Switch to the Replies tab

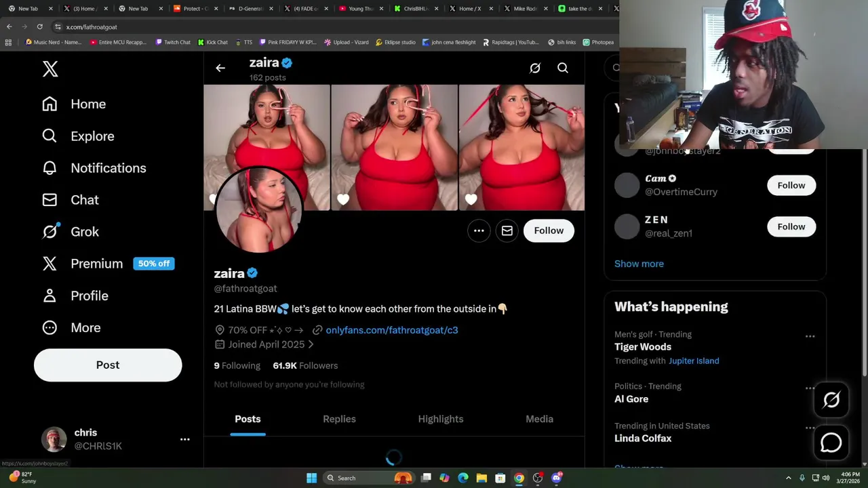(x=339, y=419)
